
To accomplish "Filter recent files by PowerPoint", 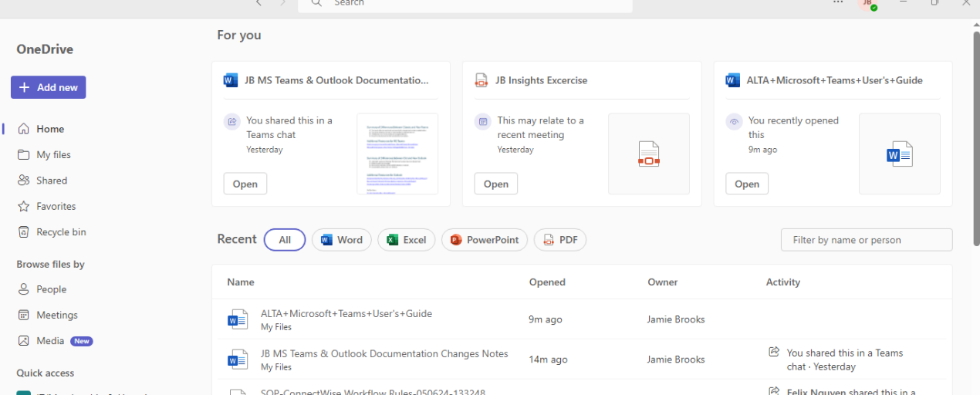I will tap(485, 240).
